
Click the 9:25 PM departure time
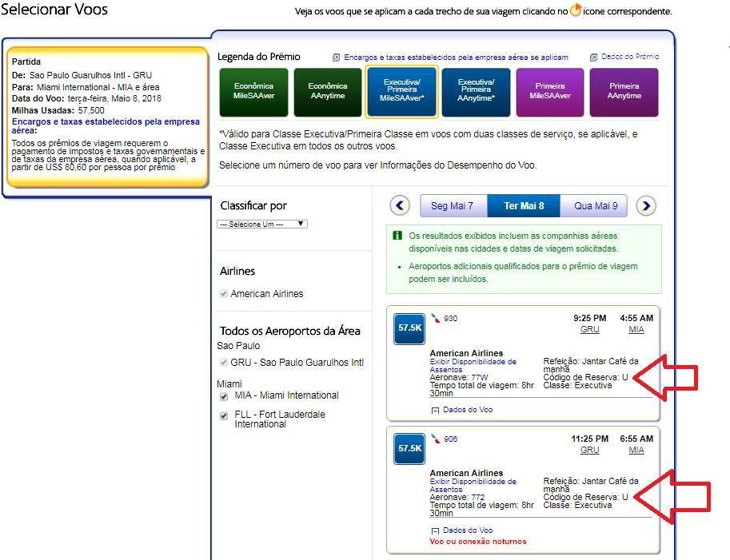(589, 318)
